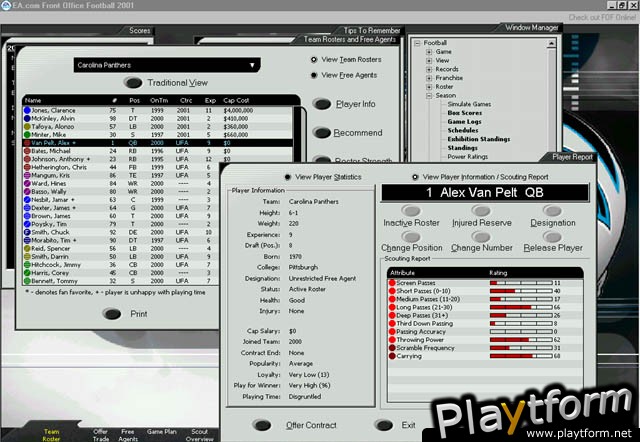Click the Release Player round button
Image resolution: width=640 pixels, height=442 pixels.
click(552, 237)
